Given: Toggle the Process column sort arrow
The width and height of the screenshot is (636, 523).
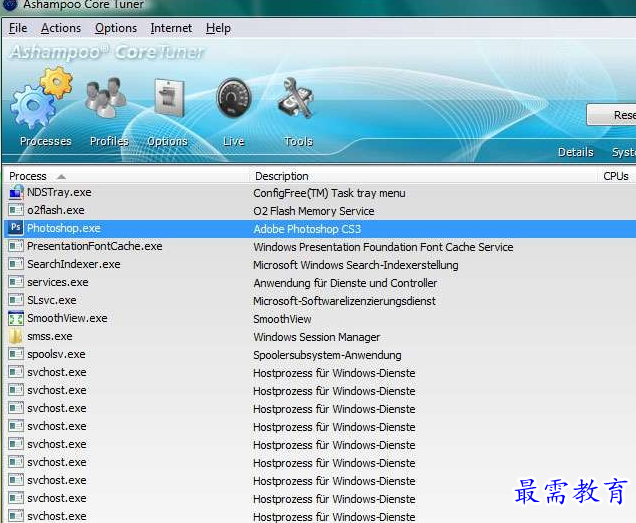Looking at the screenshot, I should [61, 176].
